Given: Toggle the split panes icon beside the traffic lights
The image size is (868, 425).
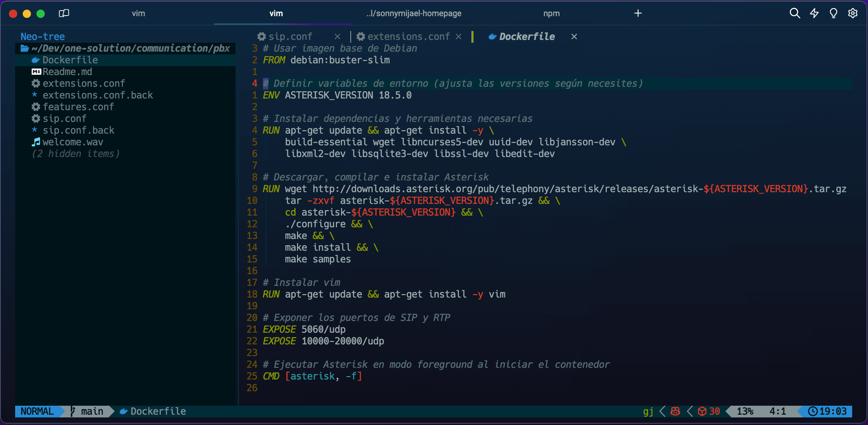Looking at the screenshot, I should coord(64,13).
